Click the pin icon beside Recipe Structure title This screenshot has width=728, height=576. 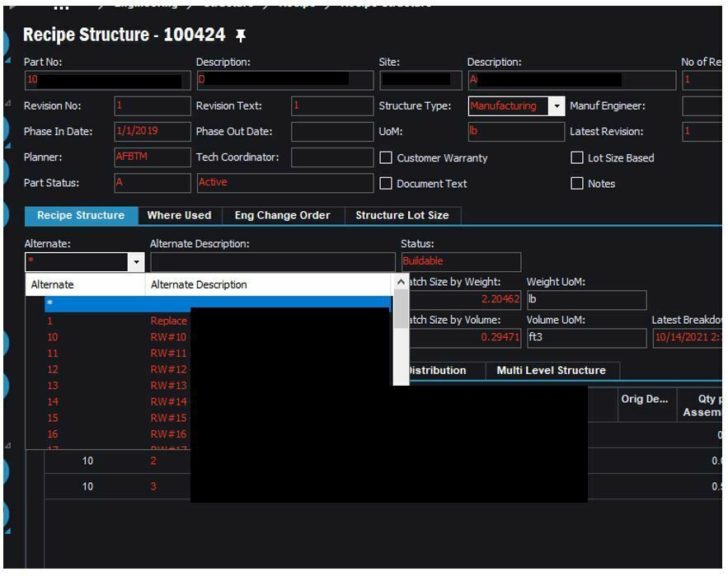[241, 35]
